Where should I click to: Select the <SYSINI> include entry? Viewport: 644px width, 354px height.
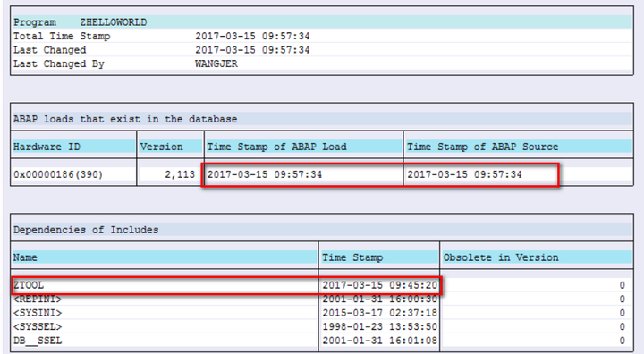click(38, 313)
